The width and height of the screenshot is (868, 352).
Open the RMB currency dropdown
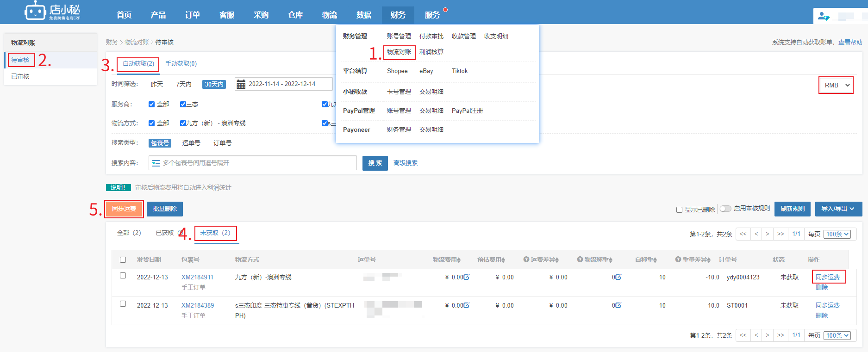(836, 85)
